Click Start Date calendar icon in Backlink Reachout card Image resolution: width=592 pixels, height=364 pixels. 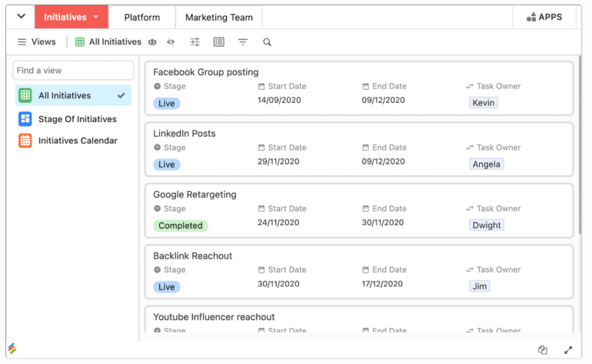coord(261,270)
